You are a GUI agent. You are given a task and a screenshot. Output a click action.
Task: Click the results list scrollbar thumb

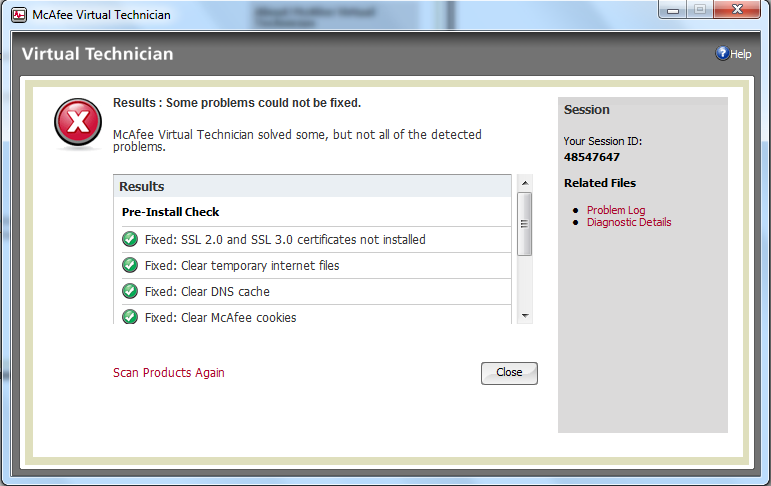525,224
